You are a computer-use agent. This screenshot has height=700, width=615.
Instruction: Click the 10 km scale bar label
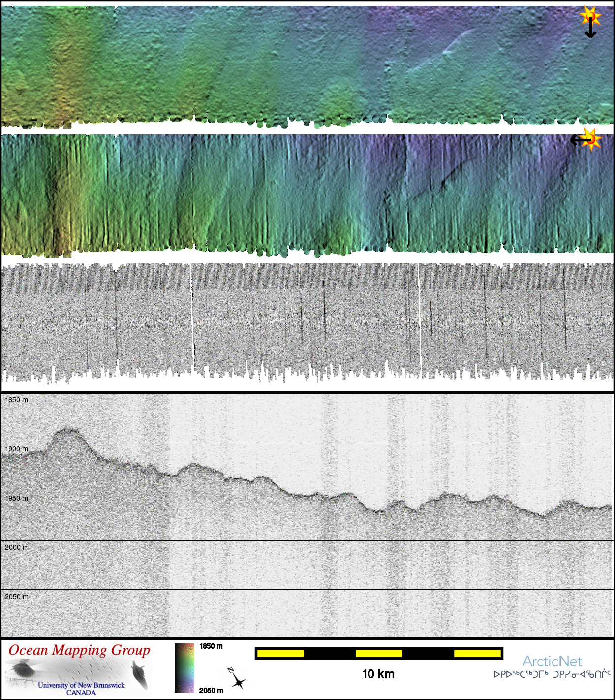(x=378, y=674)
